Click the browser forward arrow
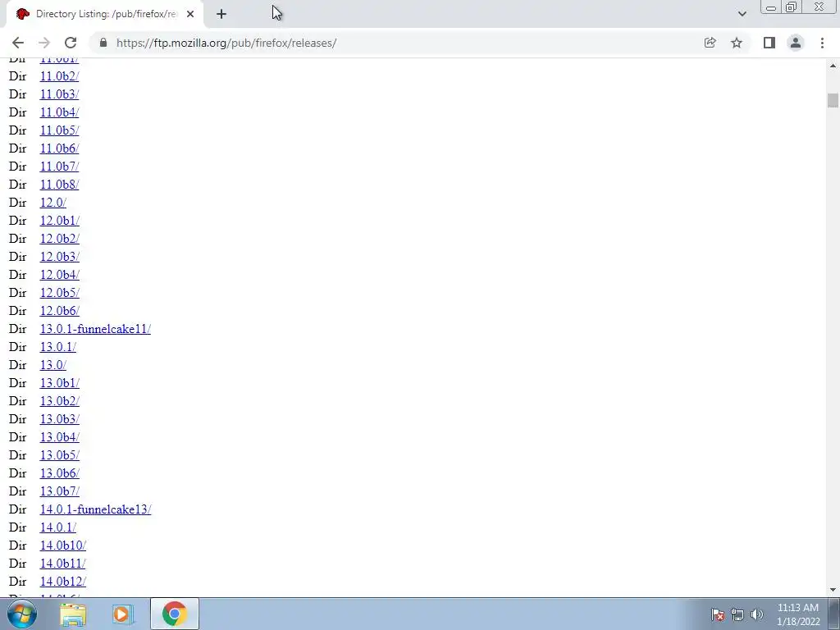This screenshot has height=630, width=840. point(44,43)
